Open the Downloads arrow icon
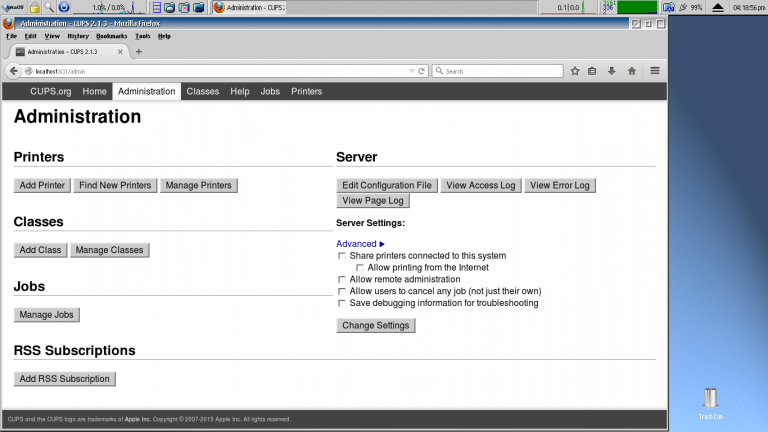The image size is (768, 432). (611, 71)
